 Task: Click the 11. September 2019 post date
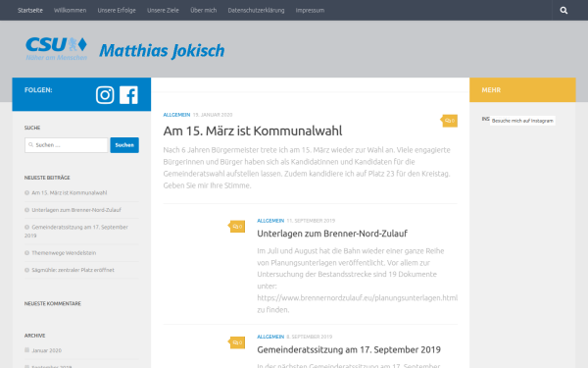point(311,221)
